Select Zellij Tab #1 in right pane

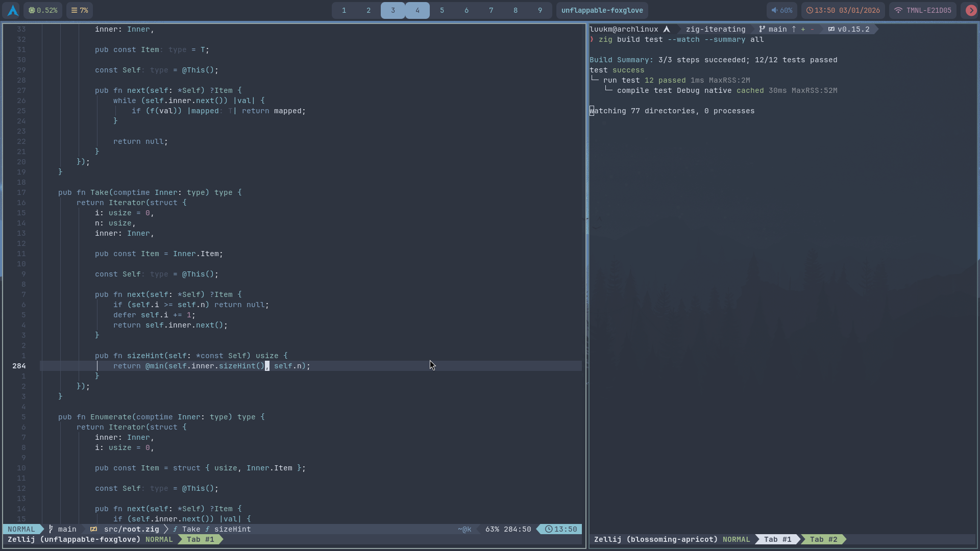[777, 539]
